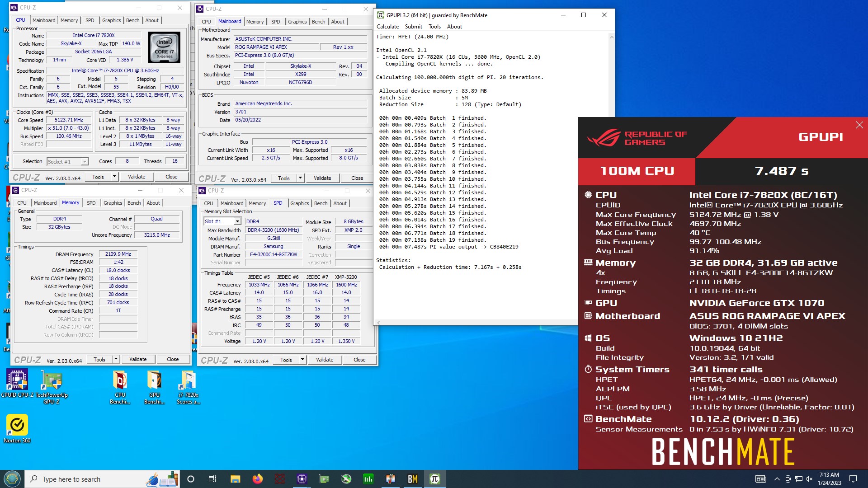This screenshot has width=868, height=488.
Task: Click the Name field Intel Core i7 7820X
Action: [94, 35]
